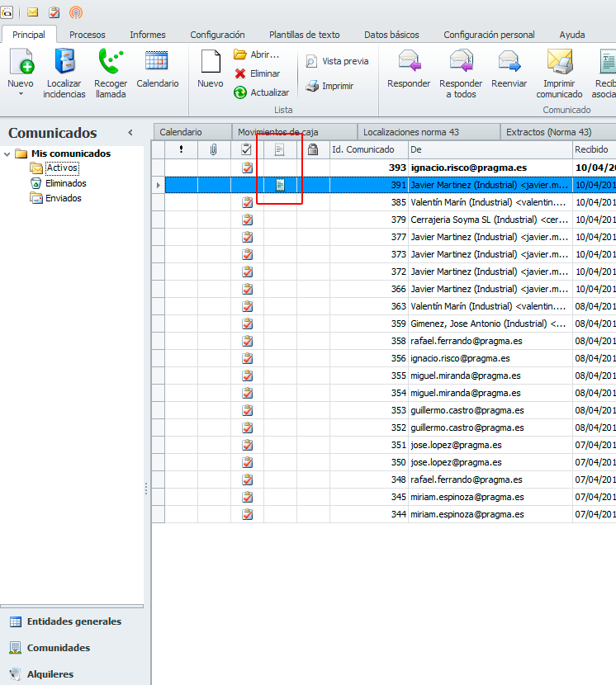
Task: Click document icon in row 391
Action: pyautogui.click(x=280, y=185)
